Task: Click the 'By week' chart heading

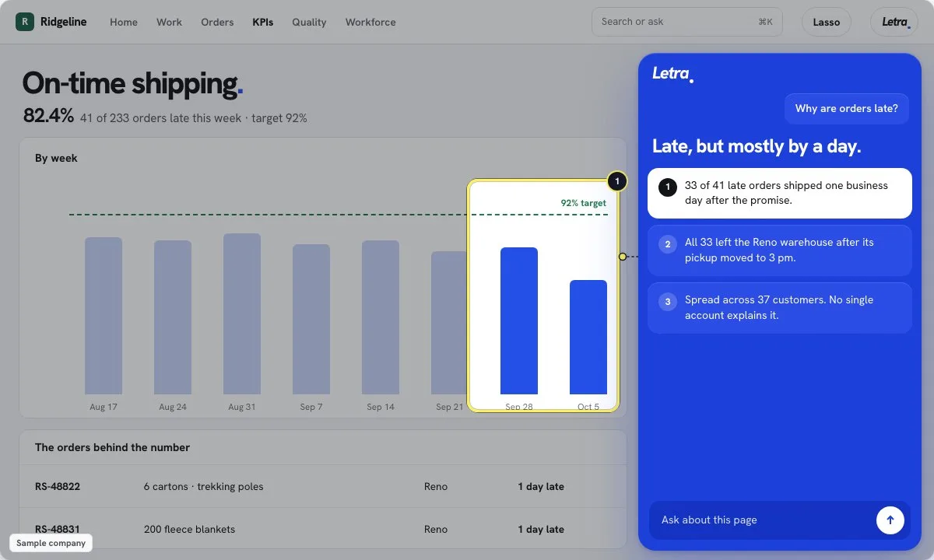Action: 56,158
